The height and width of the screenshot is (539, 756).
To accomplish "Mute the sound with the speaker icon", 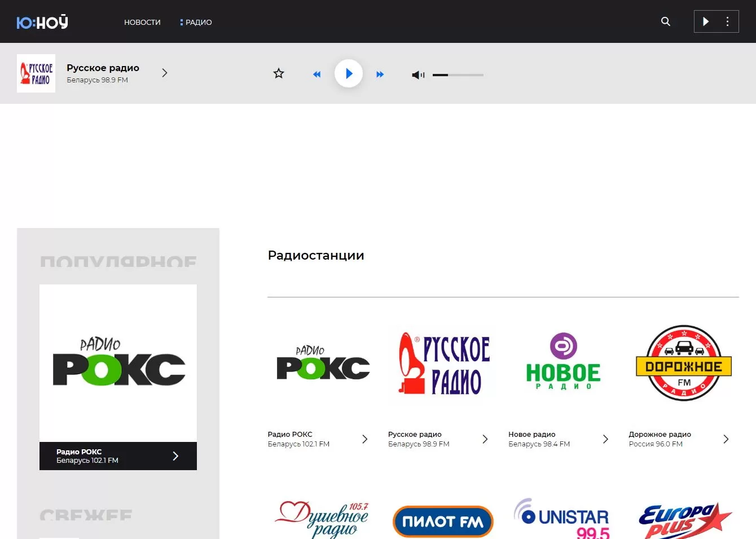I will pyautogui.click(x=418, y=75).
